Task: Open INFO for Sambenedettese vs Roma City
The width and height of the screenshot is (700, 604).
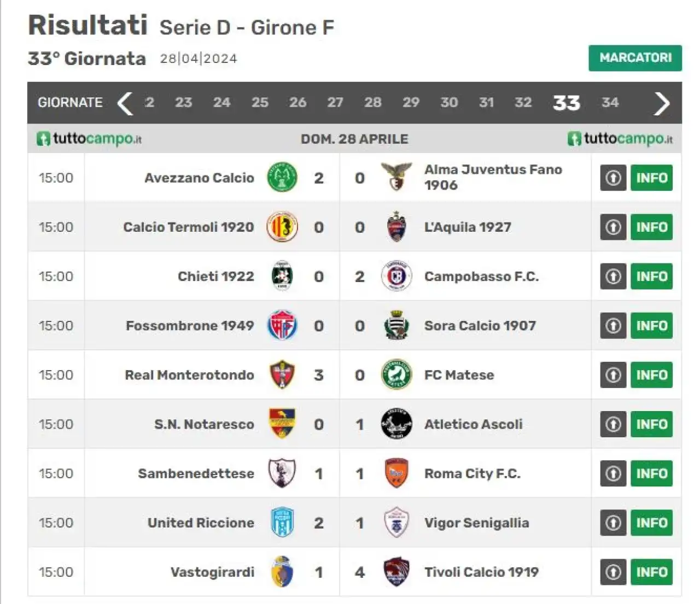Action: click(x=652, y=473)
